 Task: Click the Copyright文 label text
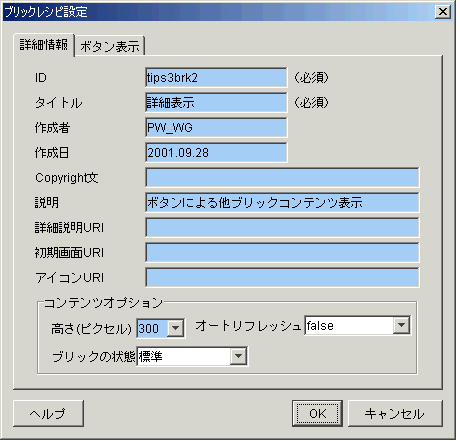pos(67,178)
